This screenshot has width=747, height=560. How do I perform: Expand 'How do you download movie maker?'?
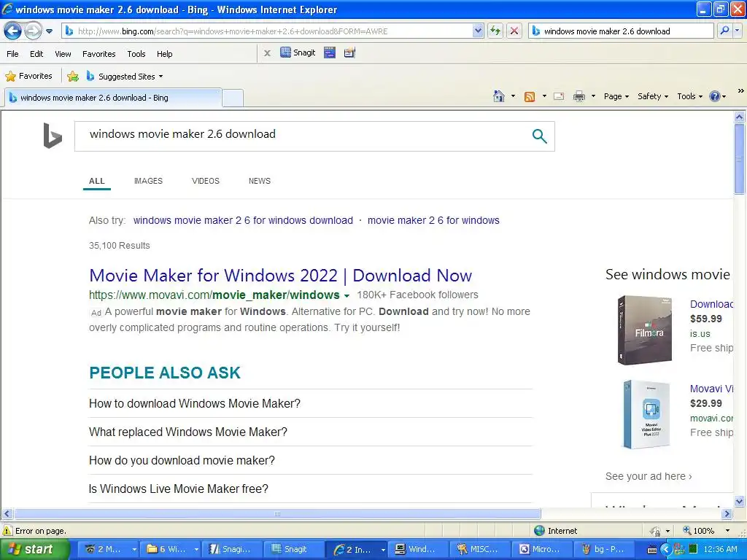pyautogui.click(x=310, y=461)
